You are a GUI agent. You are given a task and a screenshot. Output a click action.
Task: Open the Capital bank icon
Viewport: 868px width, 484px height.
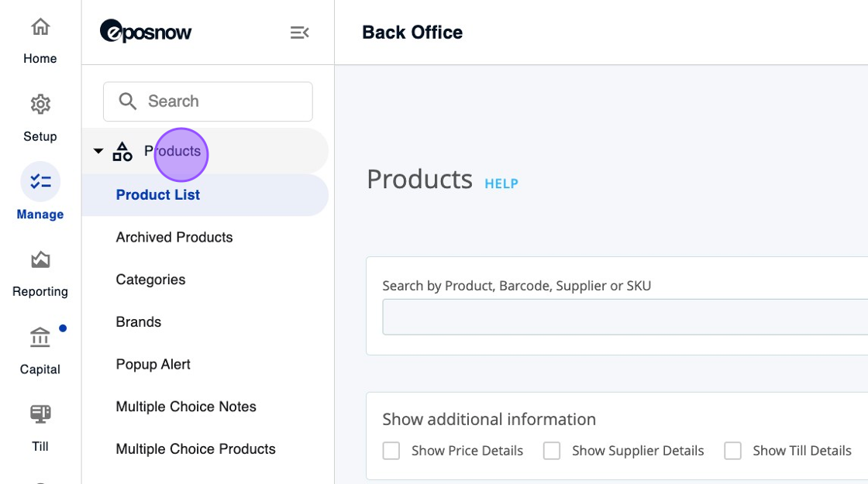(x=40, y=338)
